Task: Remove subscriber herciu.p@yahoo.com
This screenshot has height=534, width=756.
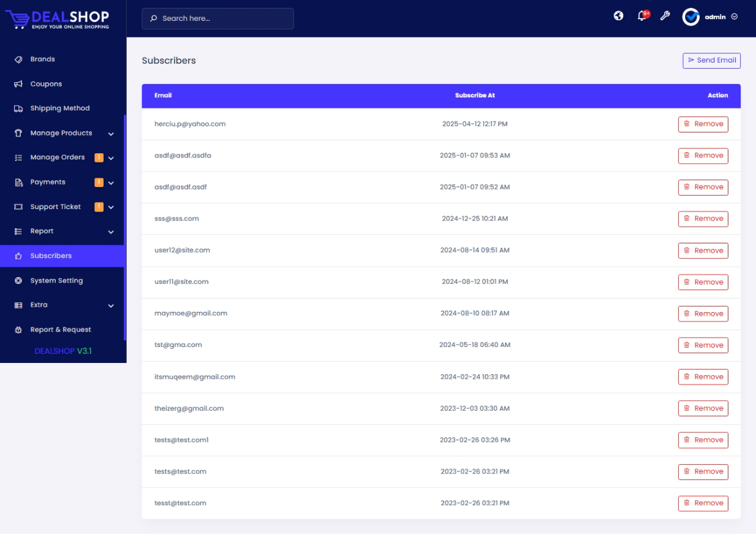Action: pos(703,124)
